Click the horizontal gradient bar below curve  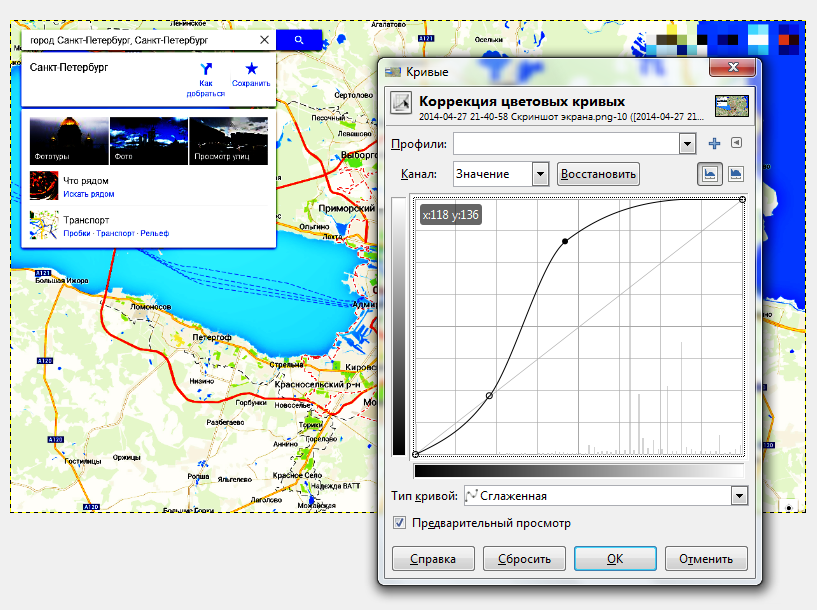pyautogui.click(x=579, y=471)
